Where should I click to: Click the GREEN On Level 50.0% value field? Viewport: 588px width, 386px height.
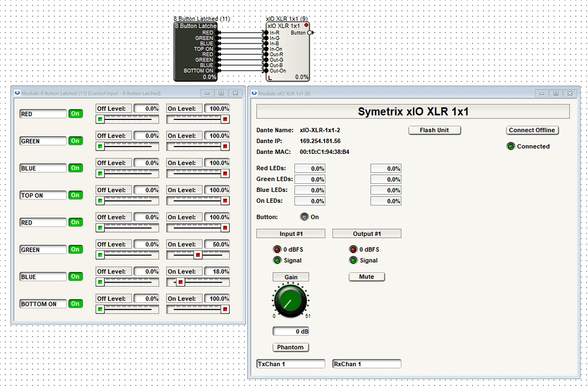(x=217, y=244)
